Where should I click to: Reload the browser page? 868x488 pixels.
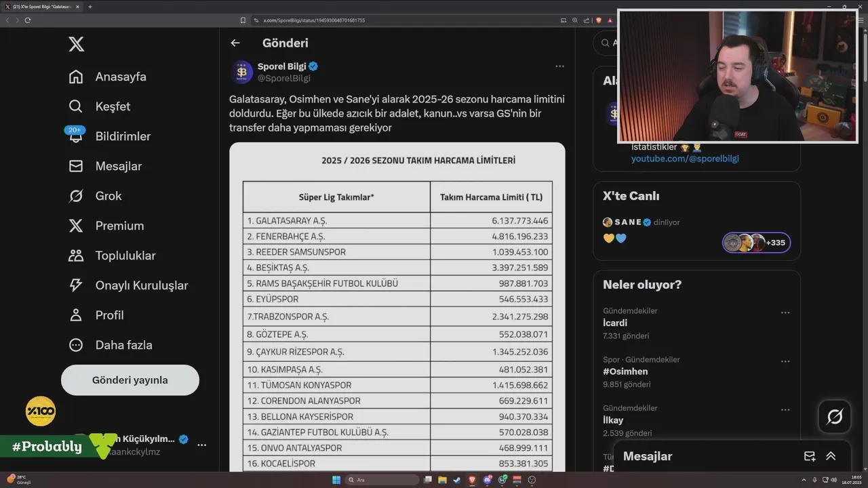28,20
